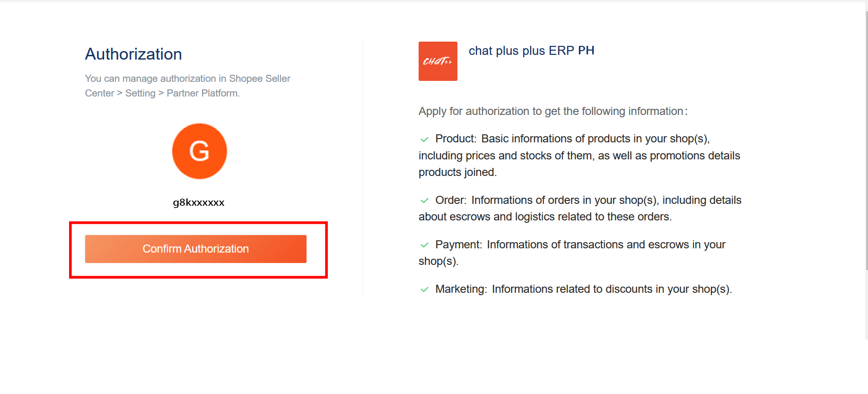Open the chat plus plus ERP PH app page
Image resolution: width=868 pixels, height=394 pixels.
point(532,51)
